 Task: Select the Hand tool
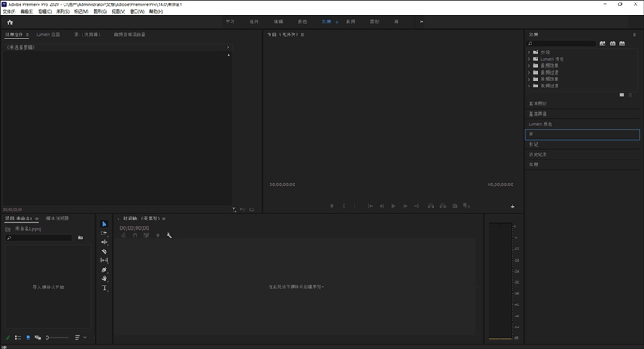point(105,279)
